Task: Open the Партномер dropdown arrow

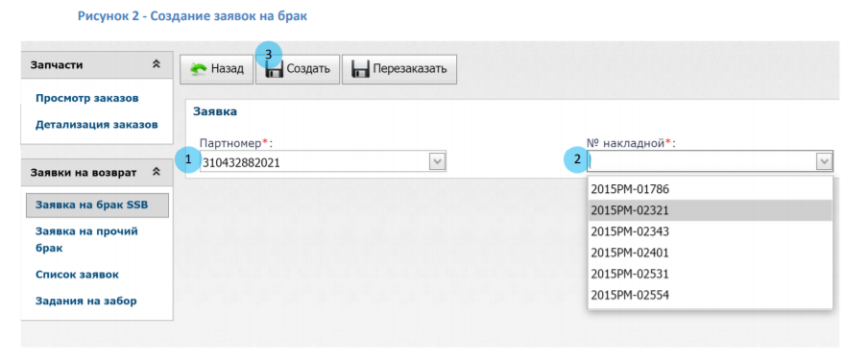Action: click(x=438, y=161)
